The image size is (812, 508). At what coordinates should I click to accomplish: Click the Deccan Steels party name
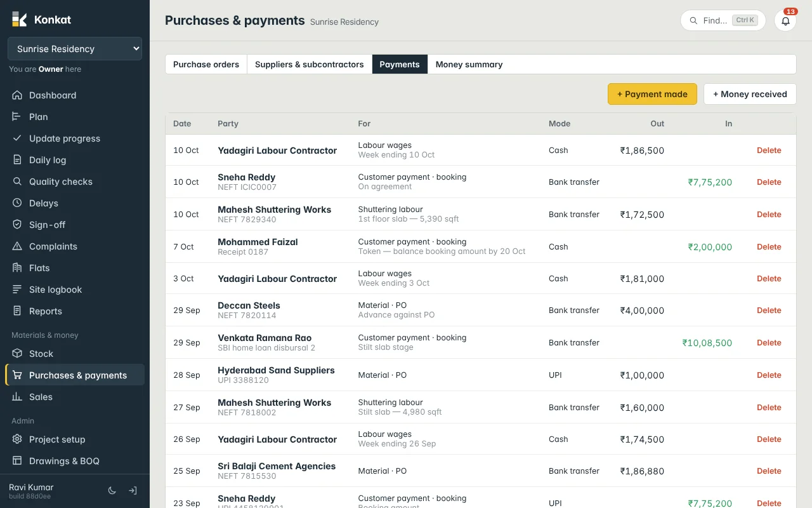coord(249,305)
